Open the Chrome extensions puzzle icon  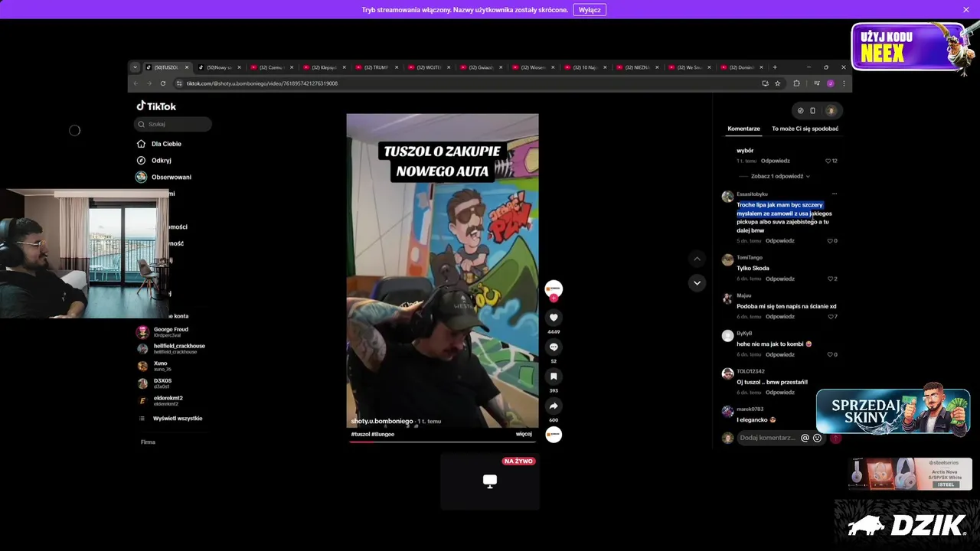[796, 83]
